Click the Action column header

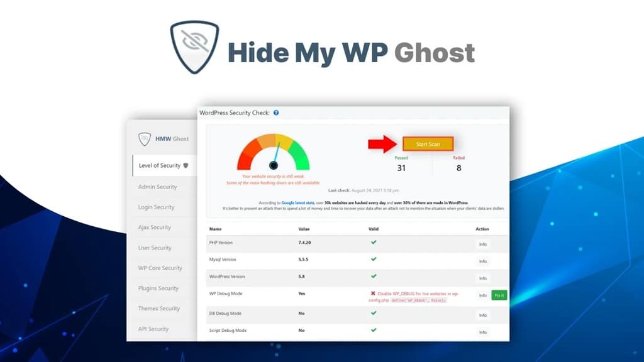coord(482,229)
